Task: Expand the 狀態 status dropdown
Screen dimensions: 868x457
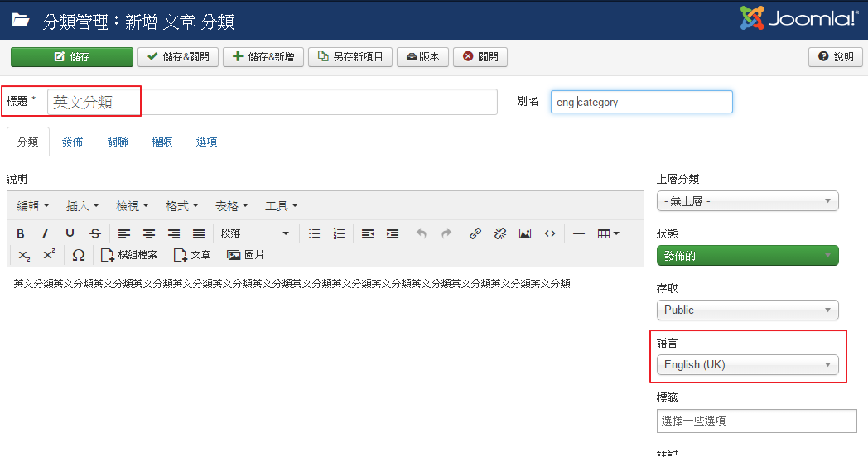Action: coord(747,256)
